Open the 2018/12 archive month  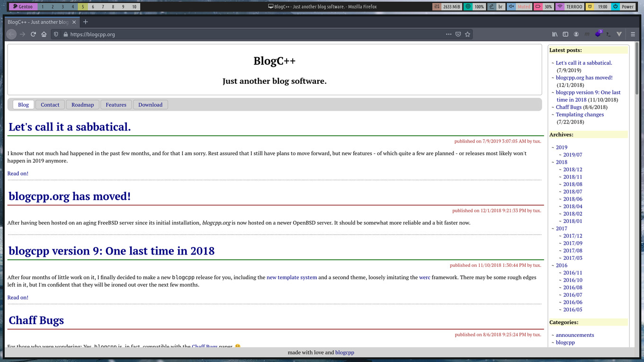[573, 169]
